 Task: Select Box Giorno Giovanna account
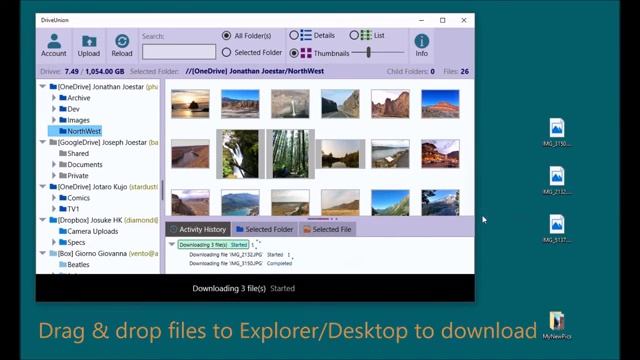[x=103, y=253]
